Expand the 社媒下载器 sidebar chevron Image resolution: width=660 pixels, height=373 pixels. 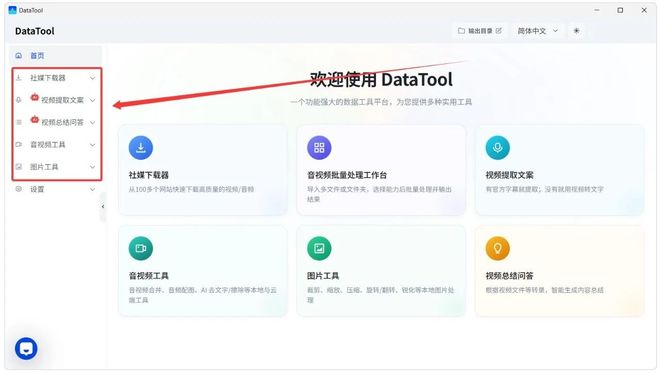(93, 78)
